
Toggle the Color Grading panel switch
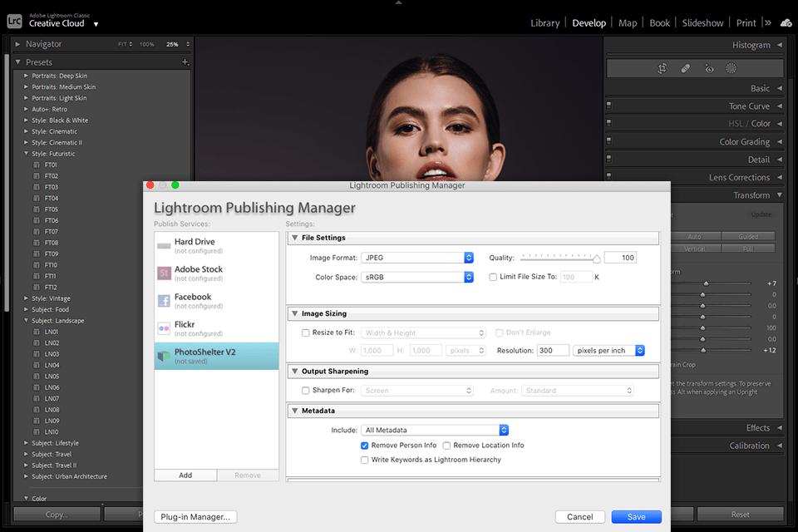coord(608,141)
